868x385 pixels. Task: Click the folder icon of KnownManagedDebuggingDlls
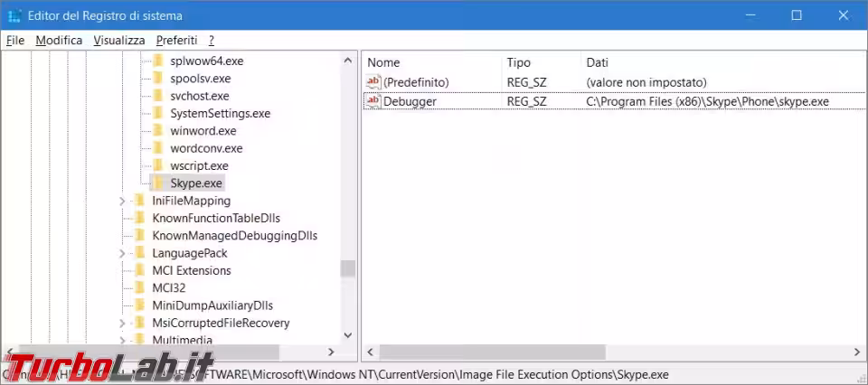click(x=140, y=236)
